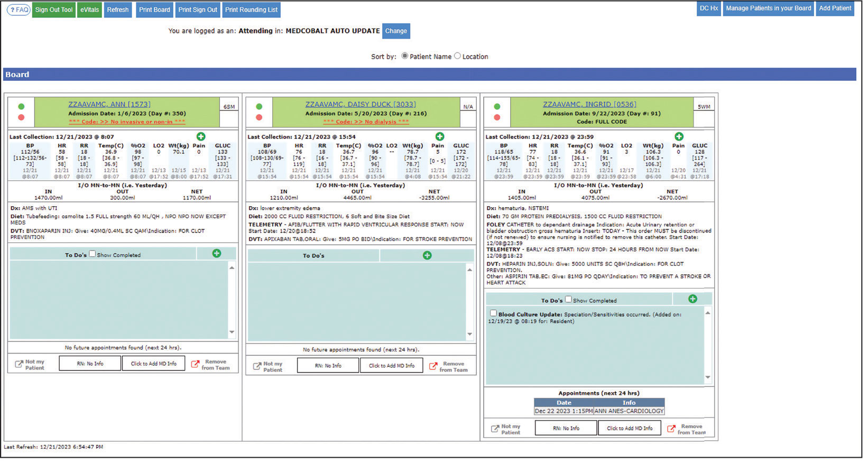Click the Board section header
The width and height of the screenshot is (868, 463).
click(x=430, y=75)
